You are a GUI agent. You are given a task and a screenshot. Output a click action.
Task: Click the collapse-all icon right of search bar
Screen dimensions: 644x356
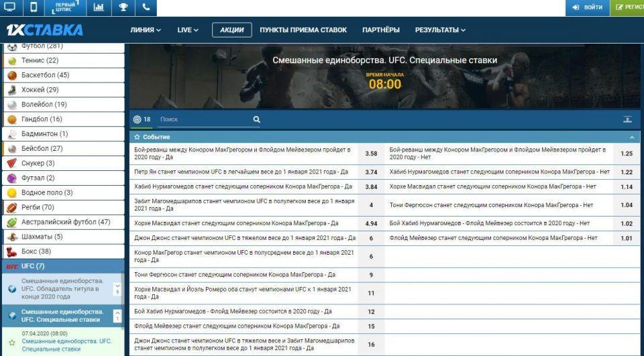[627, 119]
